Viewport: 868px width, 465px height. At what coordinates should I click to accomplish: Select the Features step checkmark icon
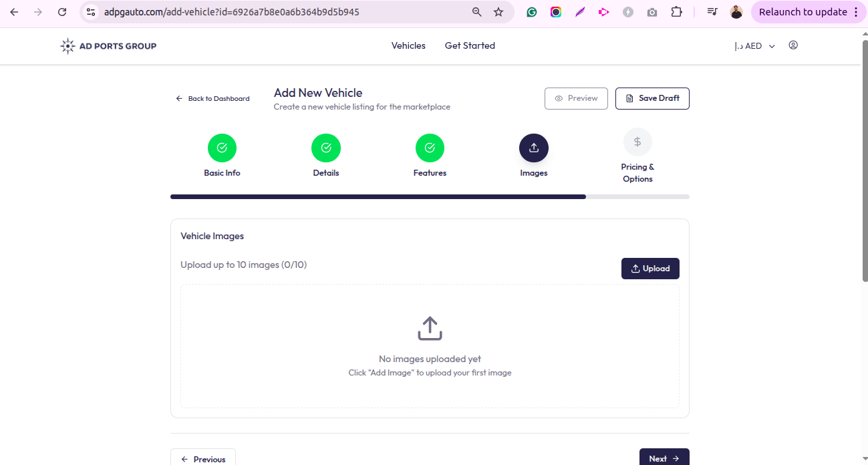[430, 148]
